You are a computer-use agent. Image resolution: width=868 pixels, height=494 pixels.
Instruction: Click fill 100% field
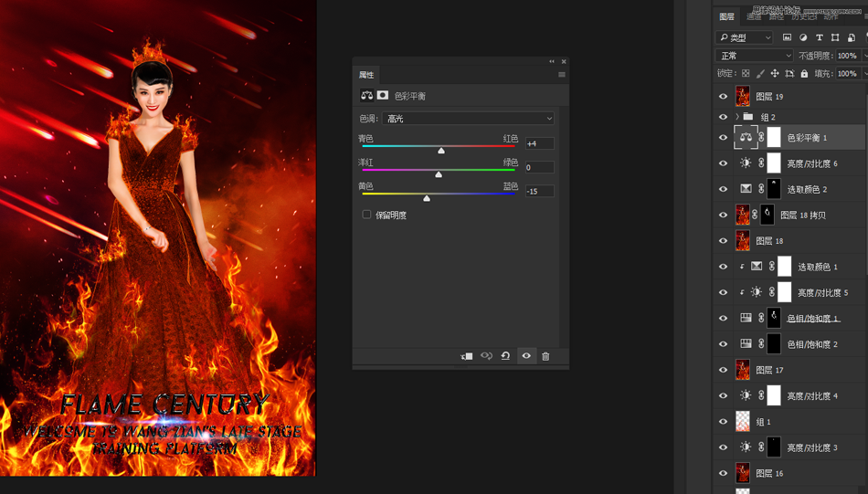[x=849, y=74]
